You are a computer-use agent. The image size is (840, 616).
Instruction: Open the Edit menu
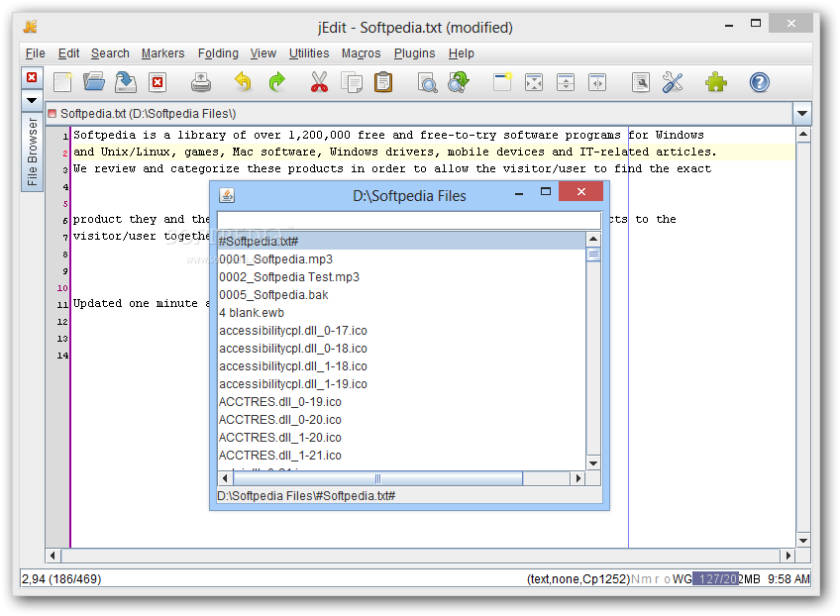click(68, 53)
